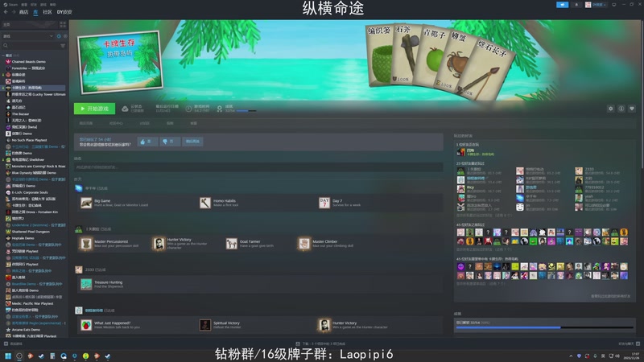Open the 社区 community tab

click(x=47, y=12)
